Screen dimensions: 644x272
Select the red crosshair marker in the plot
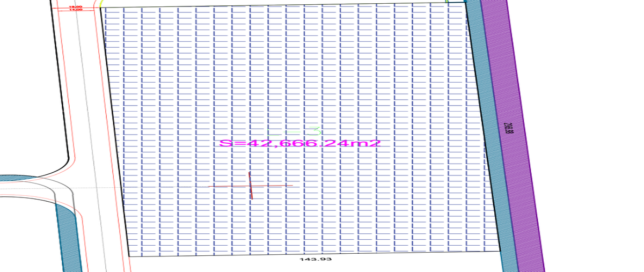click(x=251, y=186)
